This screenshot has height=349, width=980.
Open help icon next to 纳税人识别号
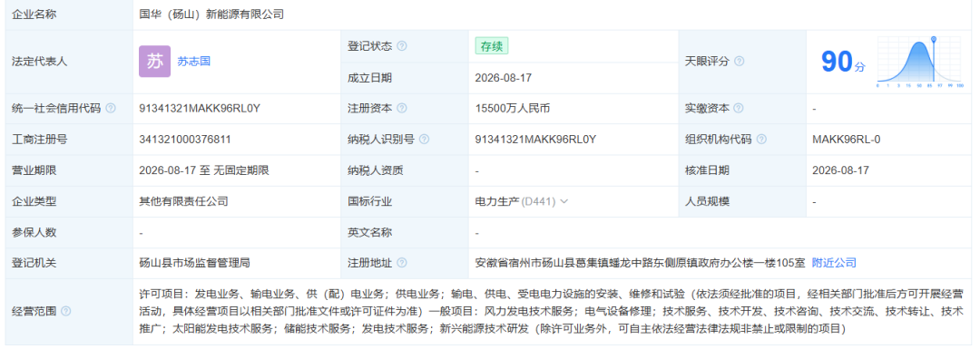click(x=425, y=140)
